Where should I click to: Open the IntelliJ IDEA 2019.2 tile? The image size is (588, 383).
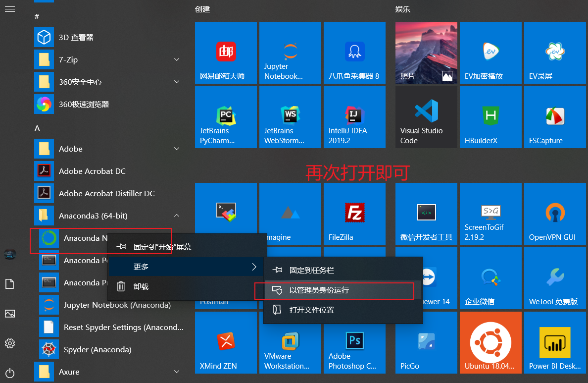click(354, 117)
